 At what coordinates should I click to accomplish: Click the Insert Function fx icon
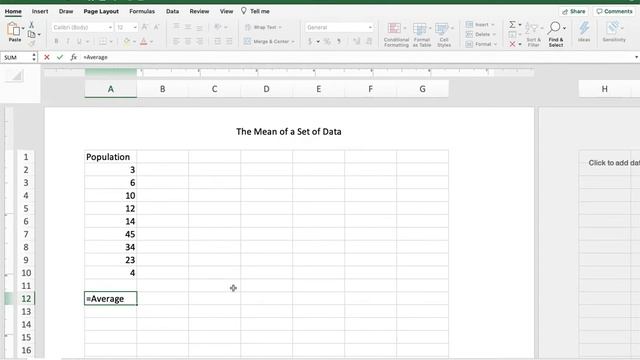coord(73,57)
